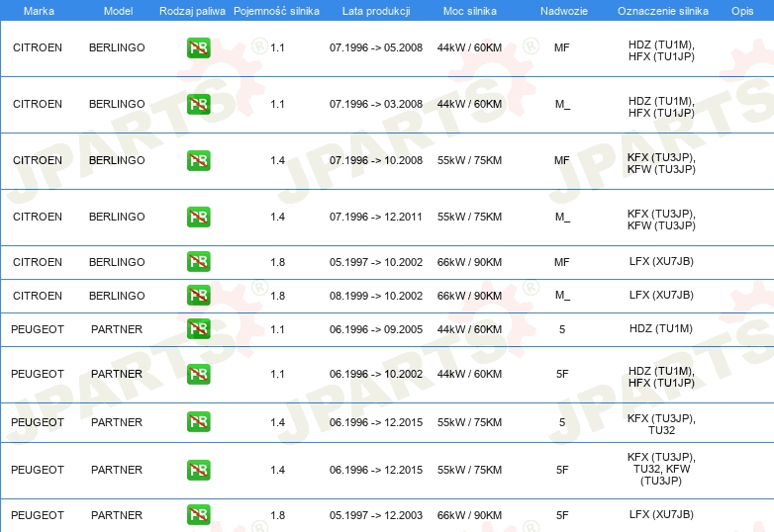Screen dimensions: 774x532
Task: Click fuel icon for Berlingo 1.8 MF row
Action: [x=198, y=262]
